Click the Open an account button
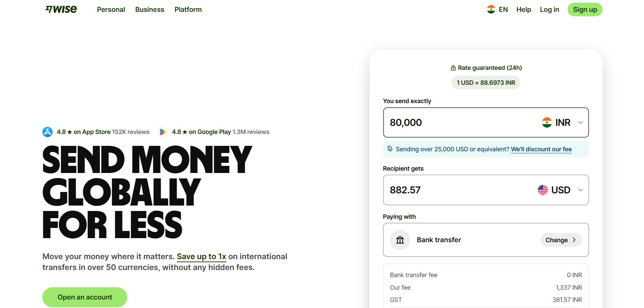644x308 pixels. pyautogui.click(x=85, y=297)
